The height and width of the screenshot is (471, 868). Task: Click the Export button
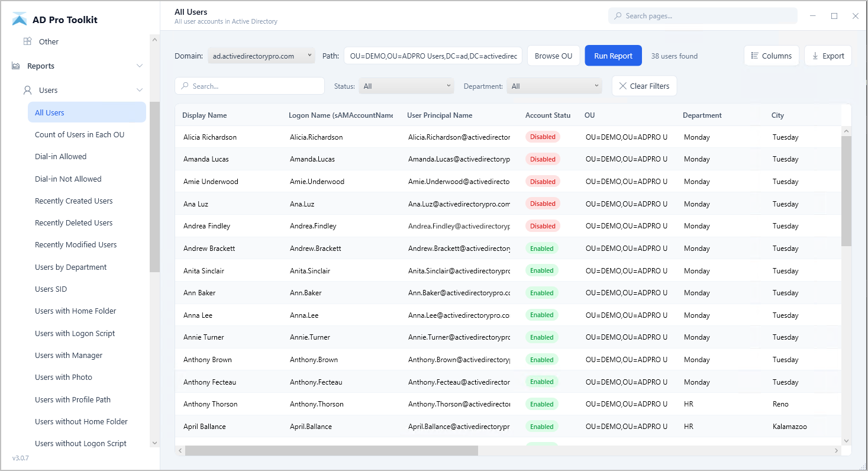click(x=828, y=56)
